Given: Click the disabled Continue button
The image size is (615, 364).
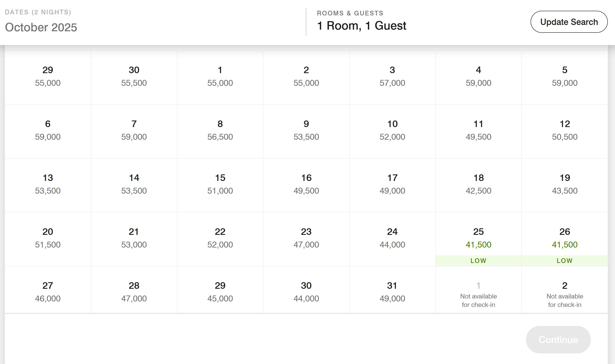Looking at the screenshot, I should click(x=558, y=339).
